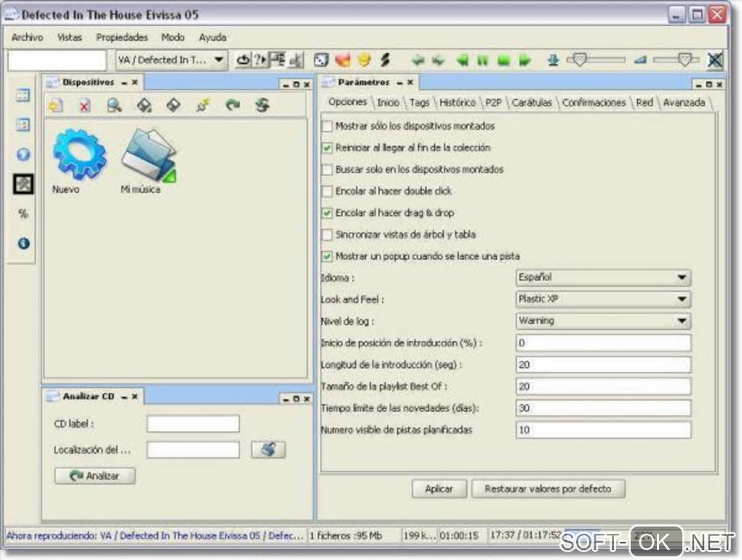Enable Encolar al hacer double click

point(327,191)
